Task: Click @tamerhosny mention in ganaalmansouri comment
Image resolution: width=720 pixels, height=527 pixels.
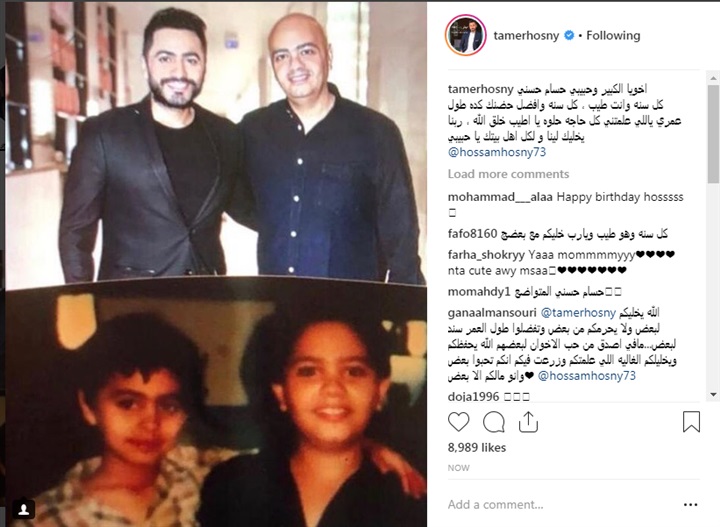Action: [x=578, y=313]
